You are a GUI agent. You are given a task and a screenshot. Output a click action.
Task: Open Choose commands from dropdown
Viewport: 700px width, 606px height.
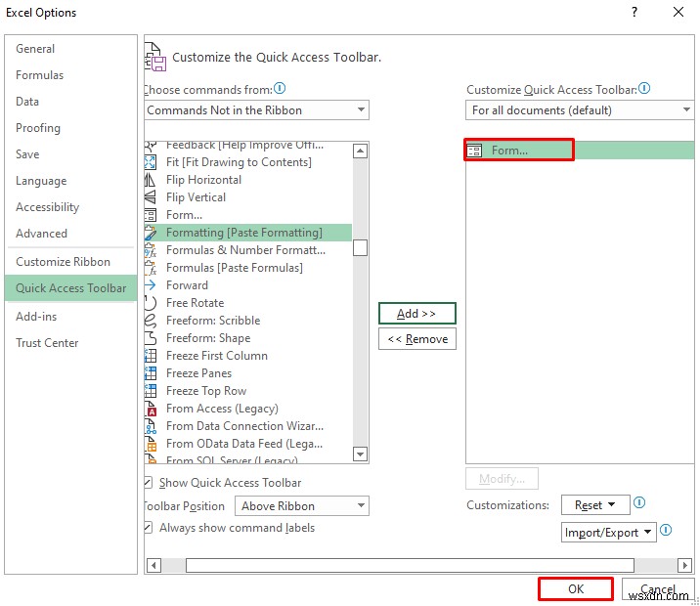point(257,110)
